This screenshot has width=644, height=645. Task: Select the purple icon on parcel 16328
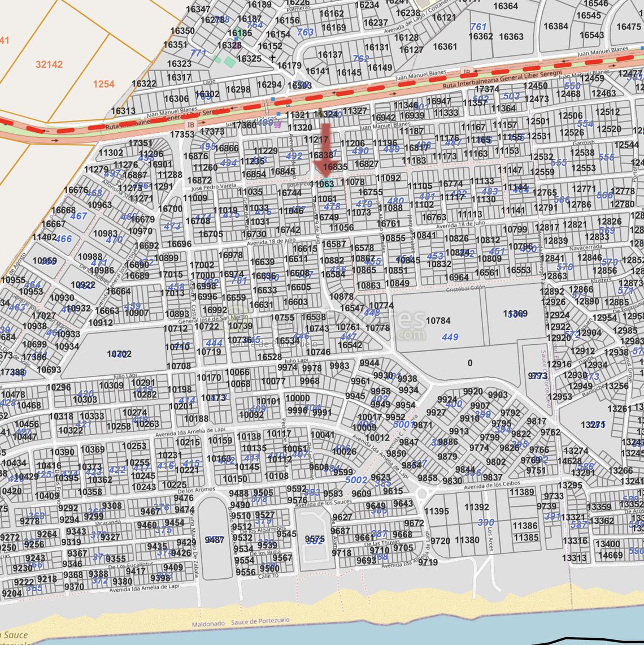(x=236, y=46)
